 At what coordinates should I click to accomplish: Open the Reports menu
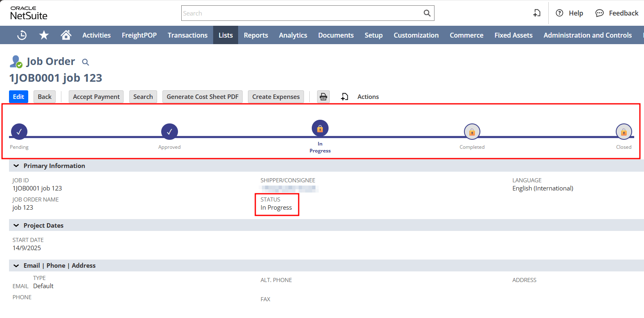pos(256,35)
